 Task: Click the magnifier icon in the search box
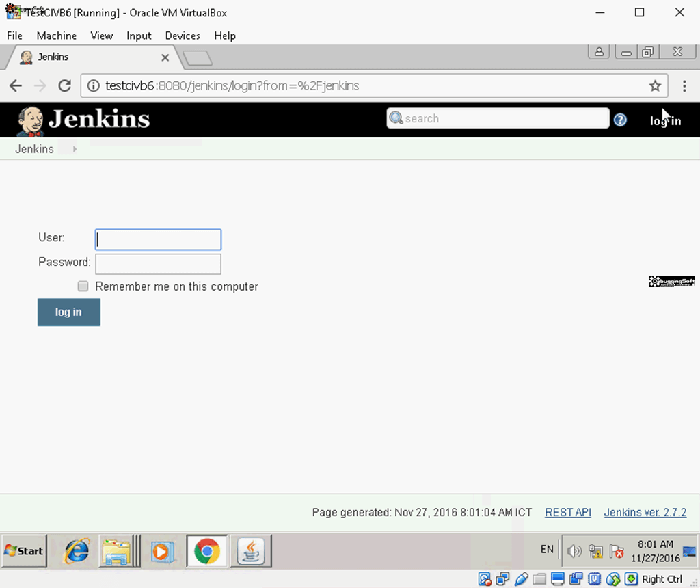click(x=396, y=118)
